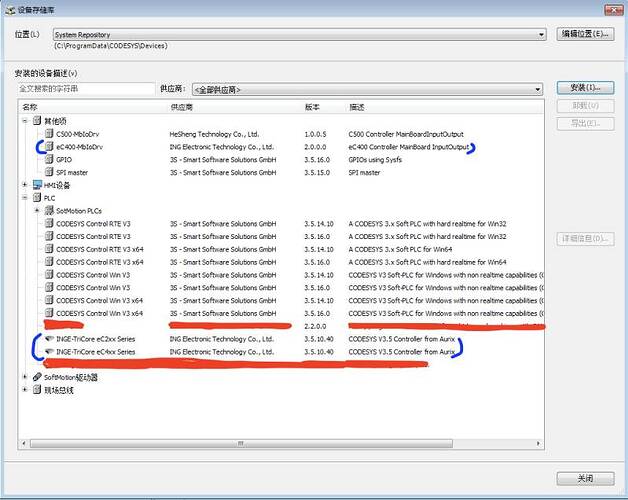628x500 pixels.
Task: Click the GPIO device icon
Action: tap(49, 159)
